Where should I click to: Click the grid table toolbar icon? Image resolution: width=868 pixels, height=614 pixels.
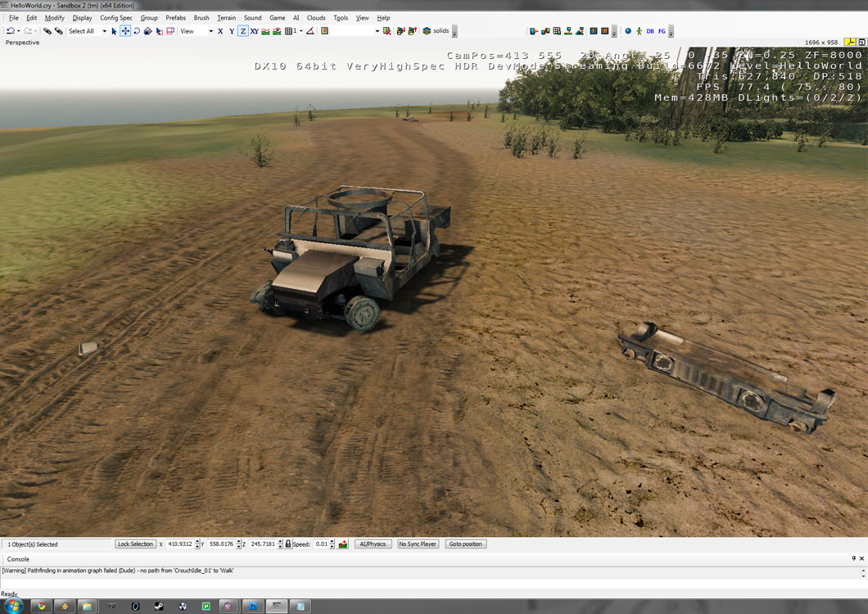(557, 31)
